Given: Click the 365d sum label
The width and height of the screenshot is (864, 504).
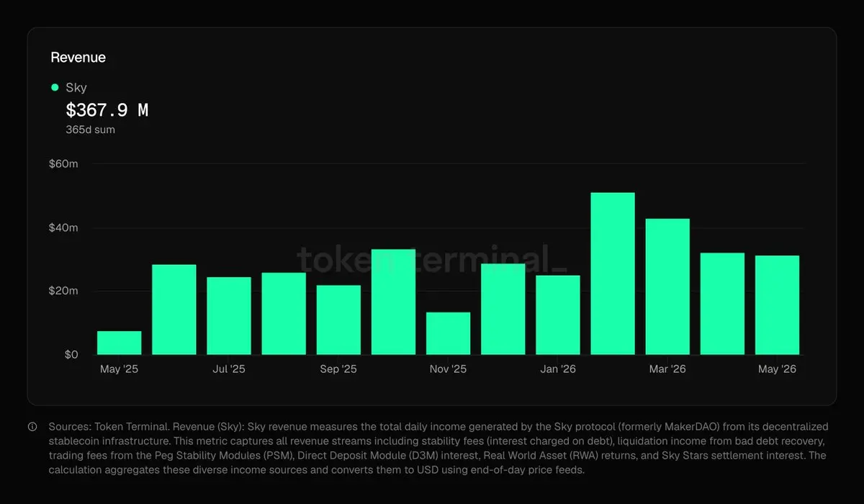Looking at the screenshot, I should (x=90, y=130).
